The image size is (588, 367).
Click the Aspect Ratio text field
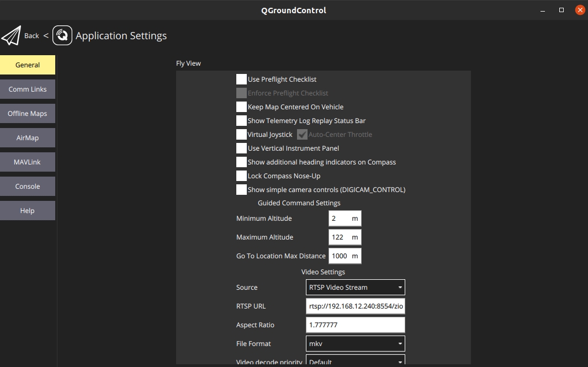(355, 325)
